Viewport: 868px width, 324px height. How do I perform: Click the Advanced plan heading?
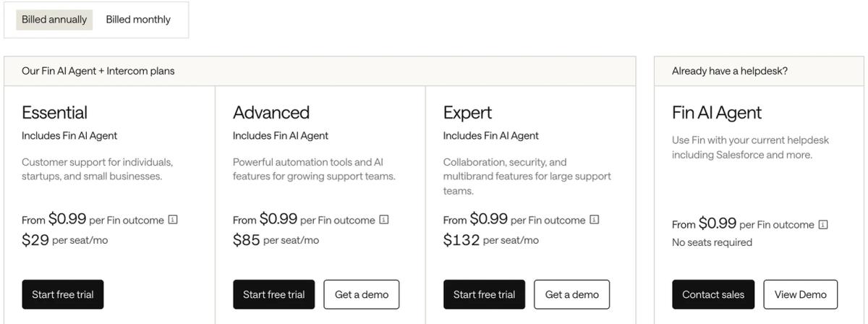271,113
